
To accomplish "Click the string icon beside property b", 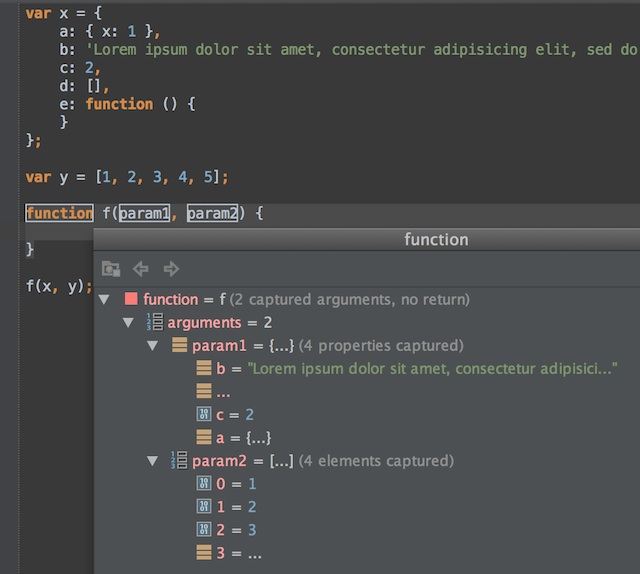I will click(204, 369).
